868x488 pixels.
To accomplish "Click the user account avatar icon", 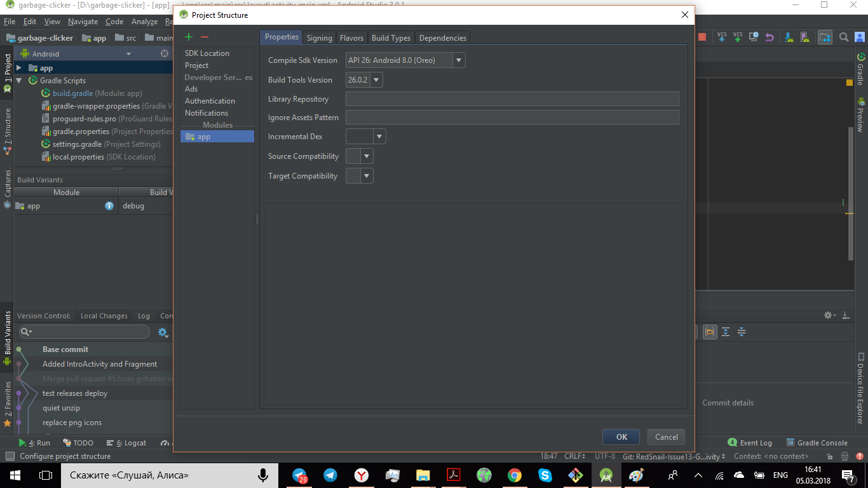I will pyautogui.click(x=858, y=37).
